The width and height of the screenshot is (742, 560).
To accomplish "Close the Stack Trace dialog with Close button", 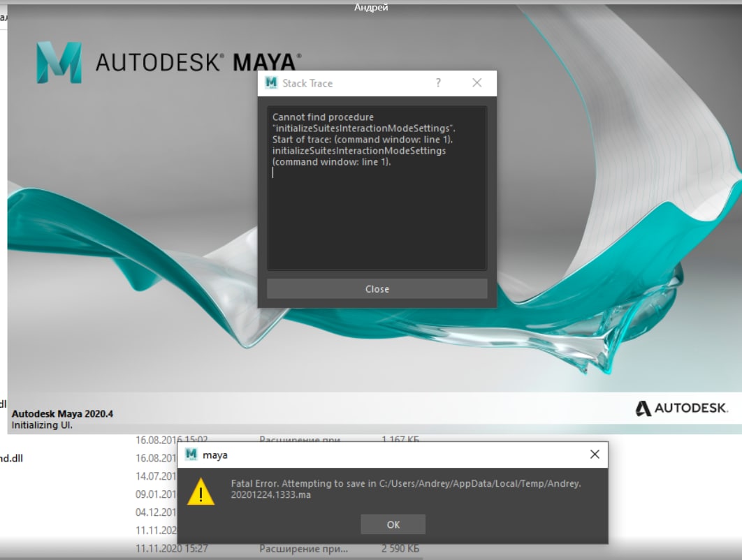I will (377, 288).
